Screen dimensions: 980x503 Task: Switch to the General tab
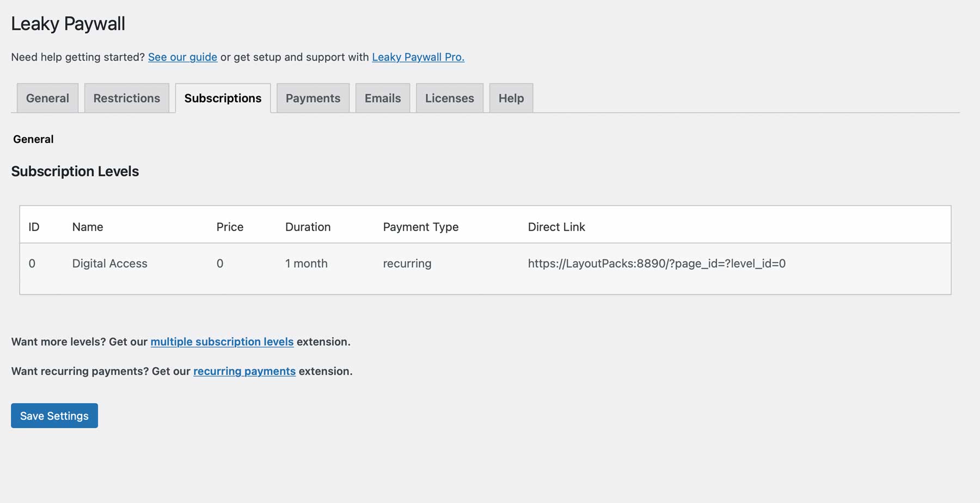[x=47, y=98]
